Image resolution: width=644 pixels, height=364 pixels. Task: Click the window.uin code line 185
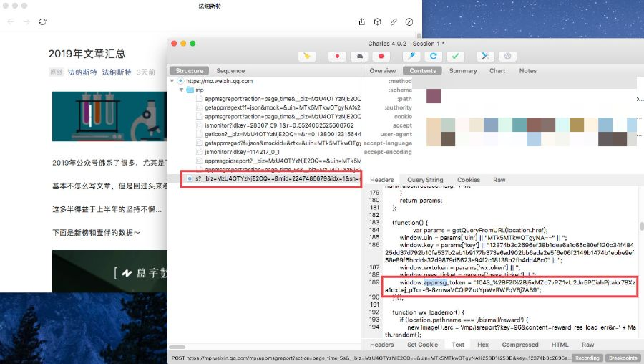[483, 238]
